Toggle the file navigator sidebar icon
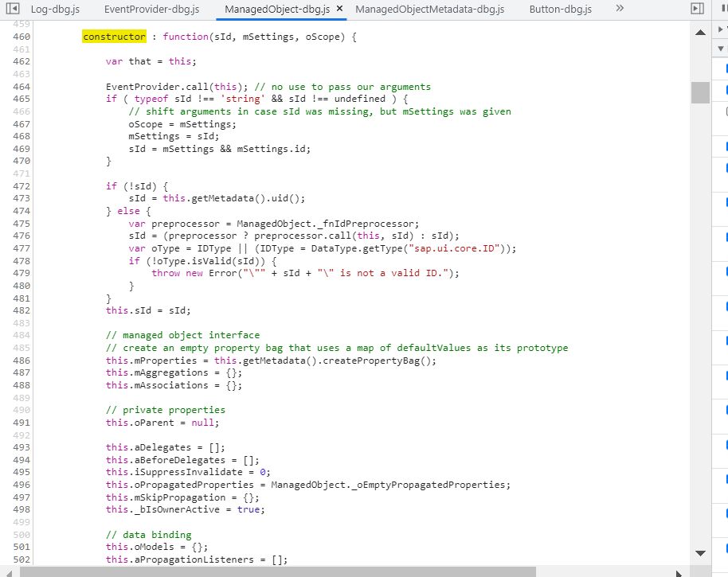The width and height of the screenshot is (728, 577). coord(13,8)
